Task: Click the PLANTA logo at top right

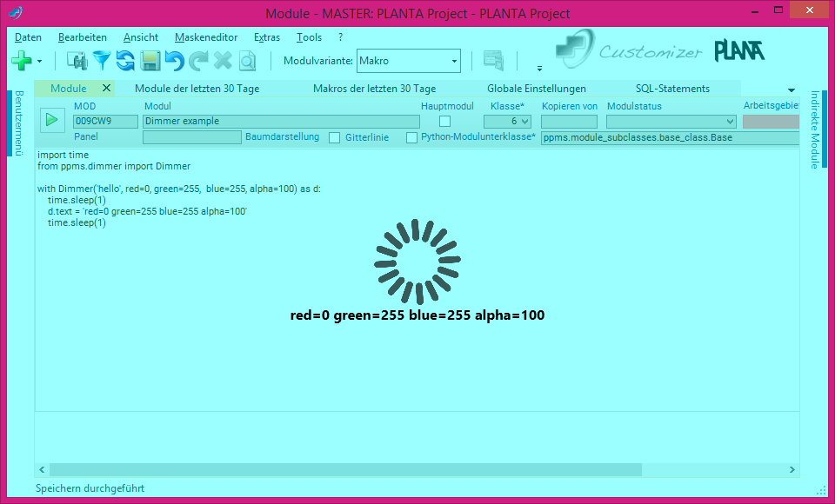Action: click(739, 50)
